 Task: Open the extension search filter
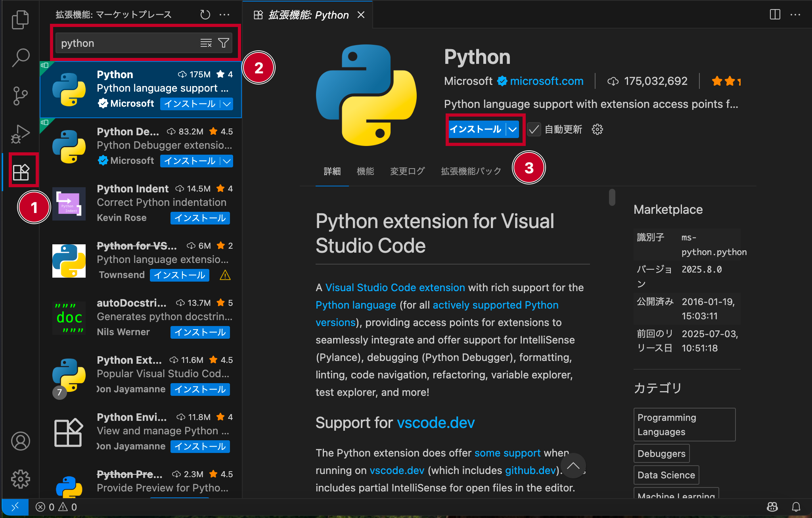224,43
